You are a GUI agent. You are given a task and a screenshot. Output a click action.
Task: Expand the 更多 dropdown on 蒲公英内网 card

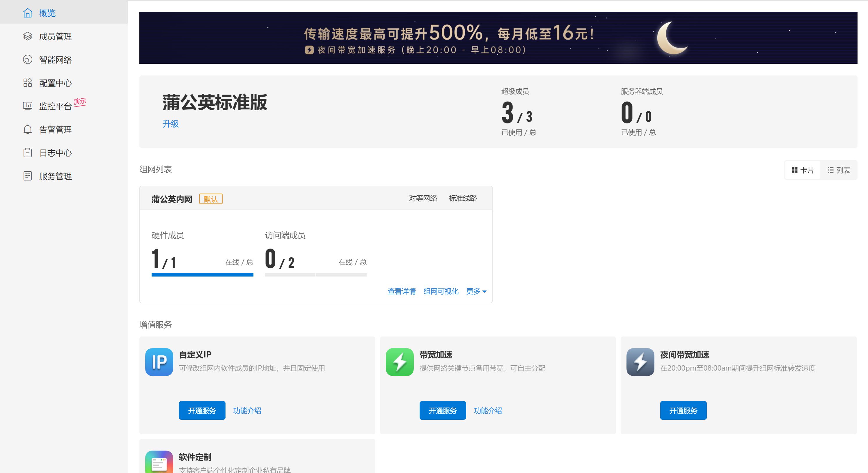[476, 291]
